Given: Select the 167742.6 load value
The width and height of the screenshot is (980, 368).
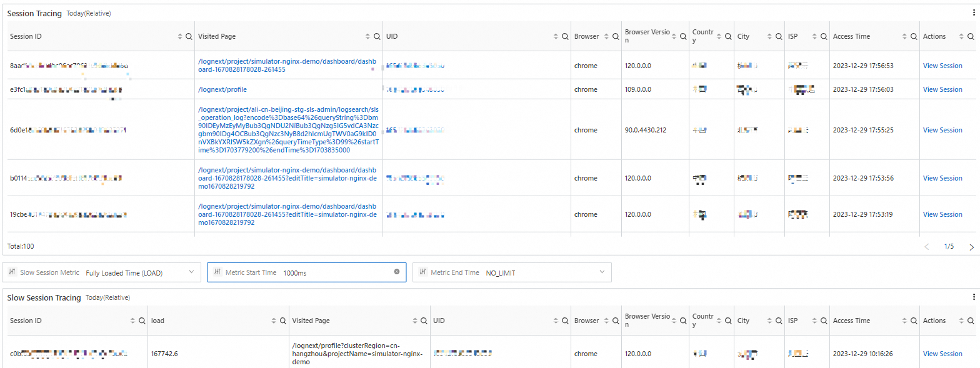Looking at the screenshot, I should click(164, 354).
